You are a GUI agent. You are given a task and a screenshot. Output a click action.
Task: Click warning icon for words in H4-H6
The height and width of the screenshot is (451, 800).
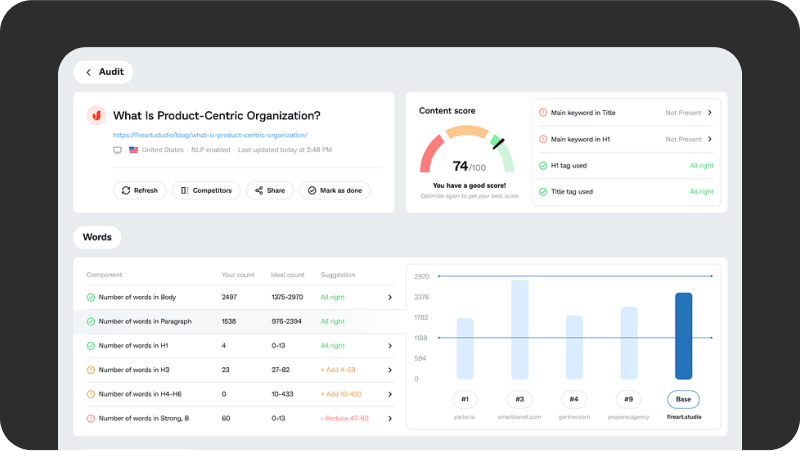tap(90, 394)
